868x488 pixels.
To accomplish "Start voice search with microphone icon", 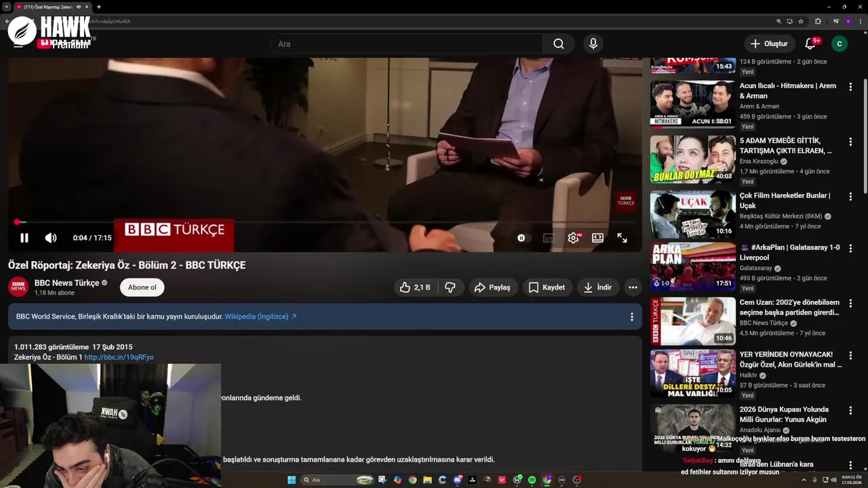I will [593, 44].
